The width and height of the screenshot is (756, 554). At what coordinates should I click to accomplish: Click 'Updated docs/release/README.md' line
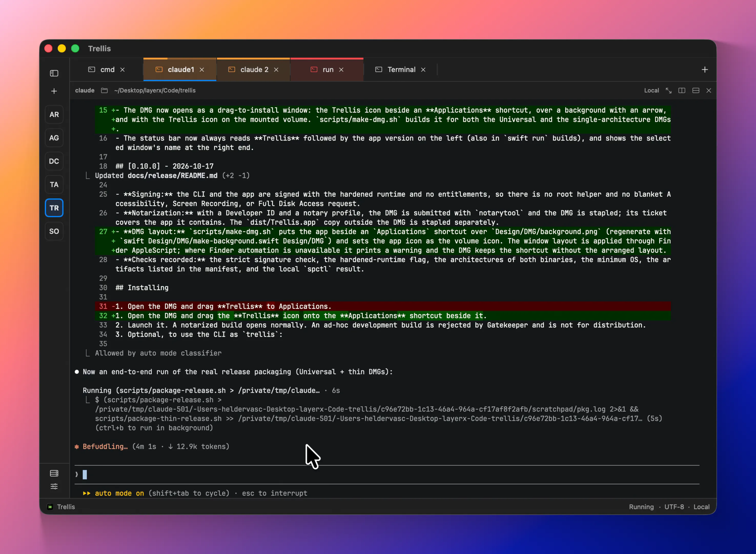pyautogui.click(x=172, y=176)
